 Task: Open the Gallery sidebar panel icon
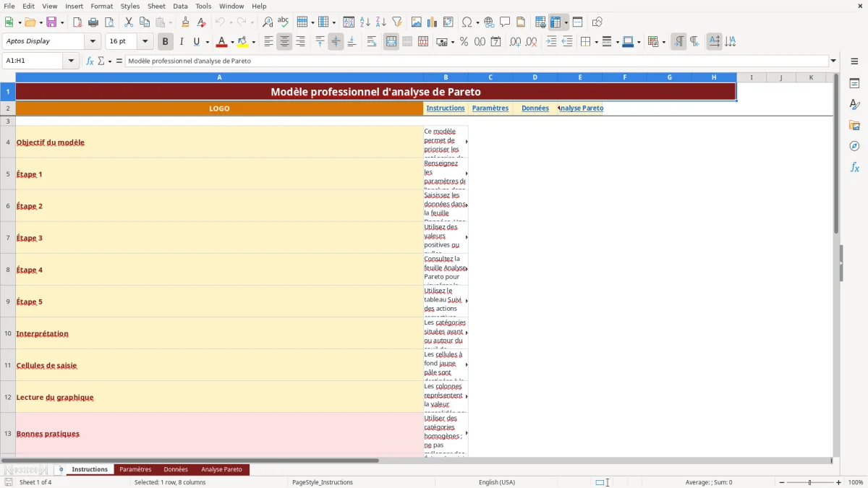[x=854, y=125]
